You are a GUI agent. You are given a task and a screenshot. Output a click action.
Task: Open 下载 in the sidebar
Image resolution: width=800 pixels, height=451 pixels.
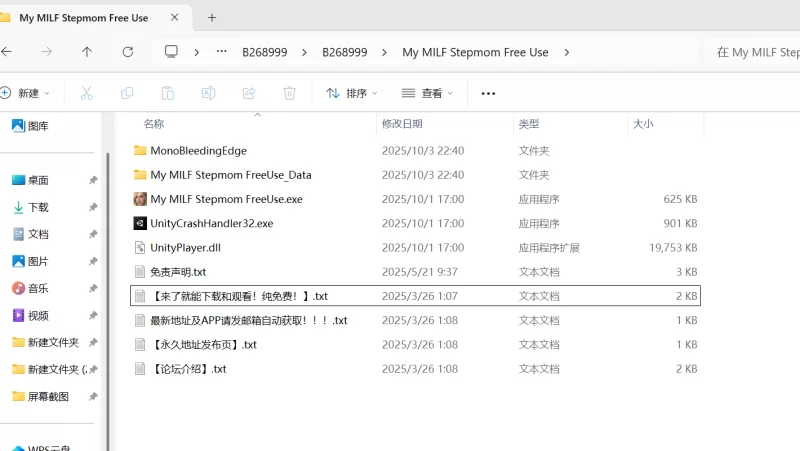30,207
